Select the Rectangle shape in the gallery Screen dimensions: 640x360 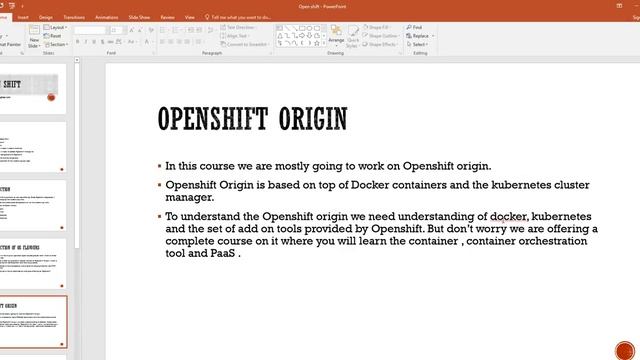(x=302, y=28)
